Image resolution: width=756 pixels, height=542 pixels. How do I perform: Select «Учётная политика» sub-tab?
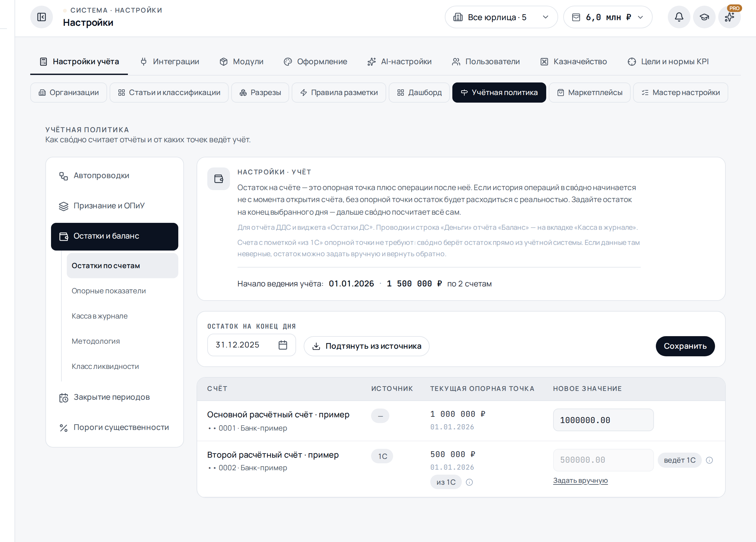tap(499, 93)
